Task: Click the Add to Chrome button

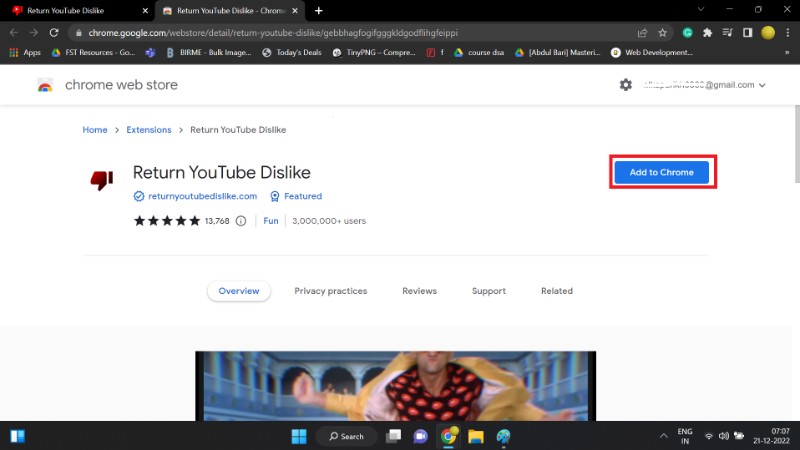Action: [661, 172]
